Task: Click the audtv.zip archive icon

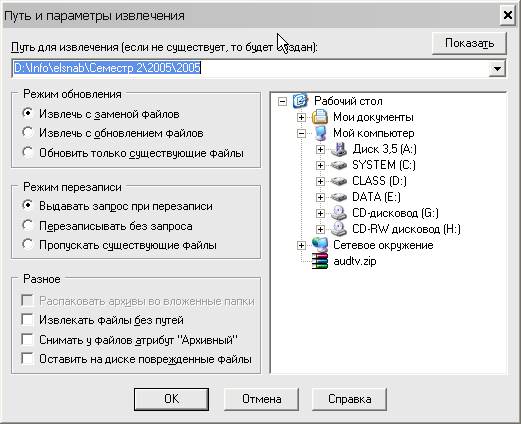Action: pyautogui.click(x=320, y=261)
